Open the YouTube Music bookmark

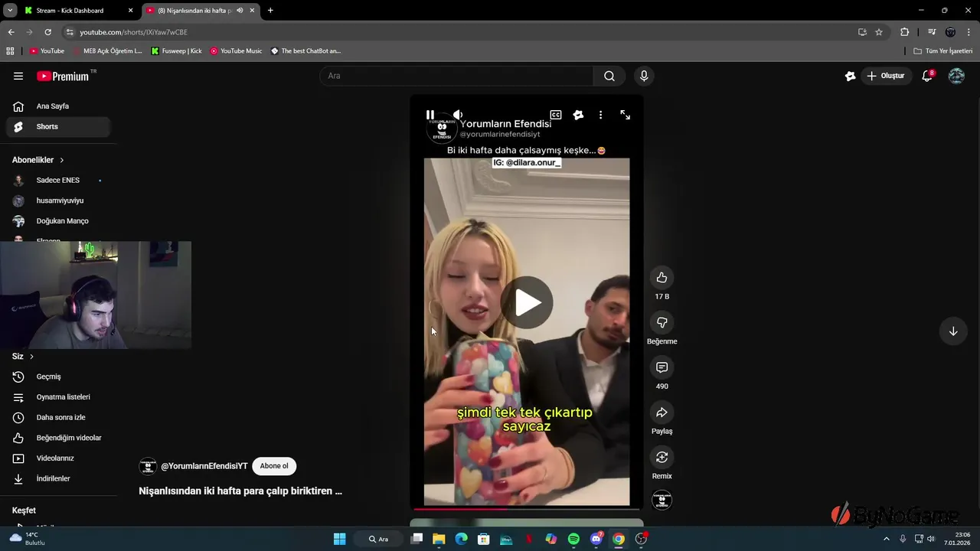pos(237,51)
